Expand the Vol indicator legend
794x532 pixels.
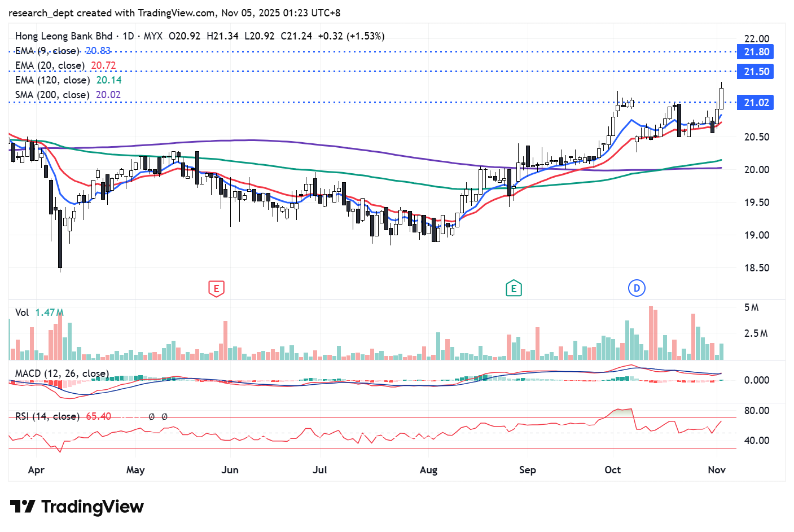click(22, 313)
